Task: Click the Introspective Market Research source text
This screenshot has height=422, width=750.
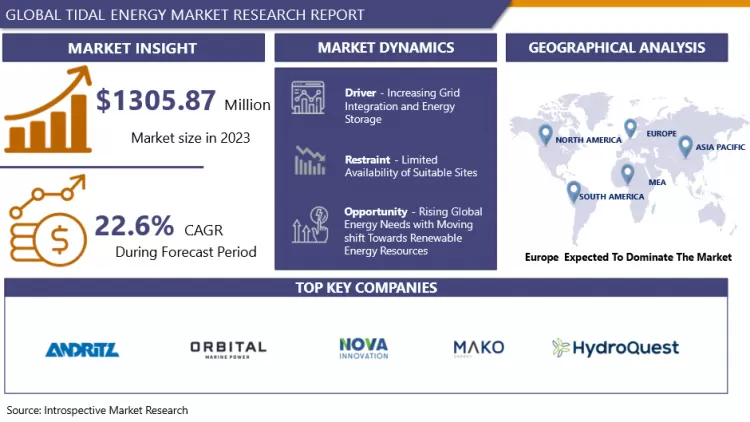Action: click(97, 410)
